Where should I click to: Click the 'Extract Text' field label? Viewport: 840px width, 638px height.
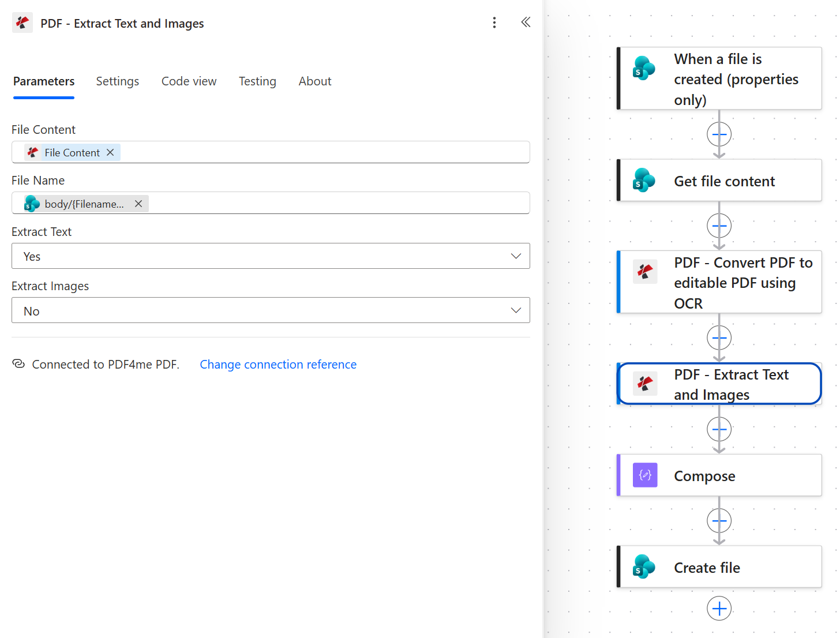click(42, 232)
